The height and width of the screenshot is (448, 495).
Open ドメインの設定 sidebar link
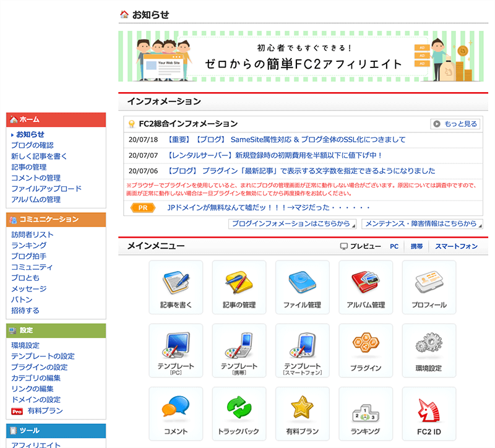(36, 400)
